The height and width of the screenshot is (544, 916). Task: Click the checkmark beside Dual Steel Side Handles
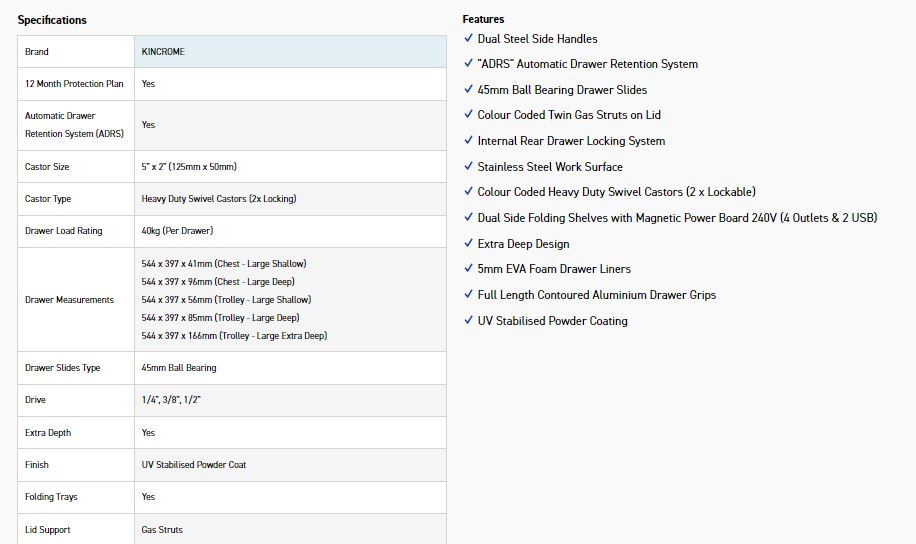(x=468, y=38)
